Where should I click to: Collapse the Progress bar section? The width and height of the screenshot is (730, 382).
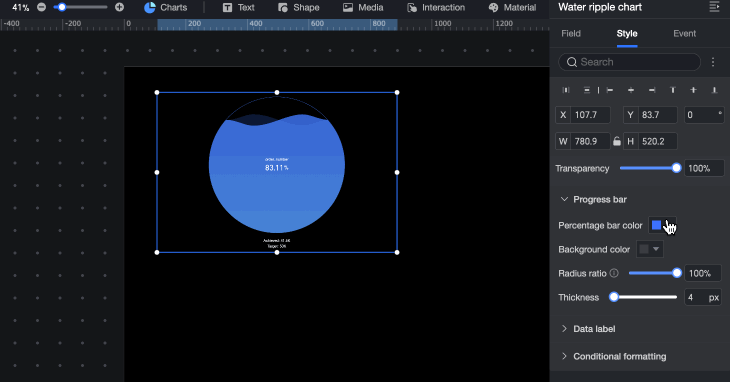[x=564, y=199]
